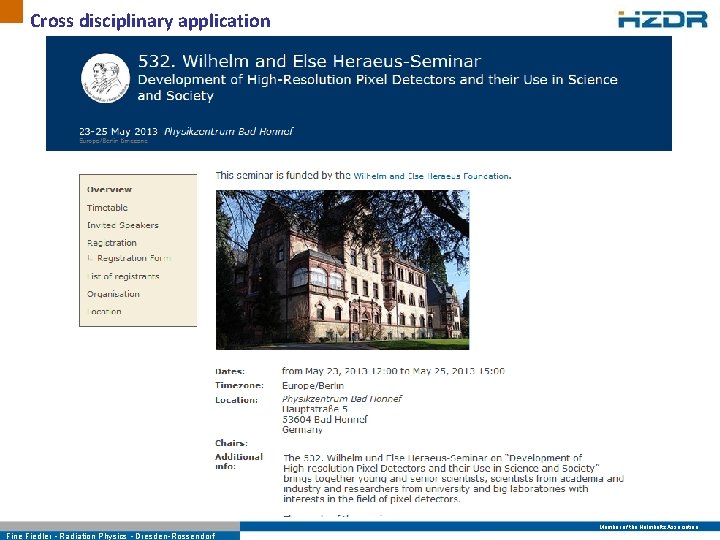Screen dimensions: 720x540
Task: Click the footer 'Fine Fiedler - Radiation Physics' text
Action: coord(67,536)
